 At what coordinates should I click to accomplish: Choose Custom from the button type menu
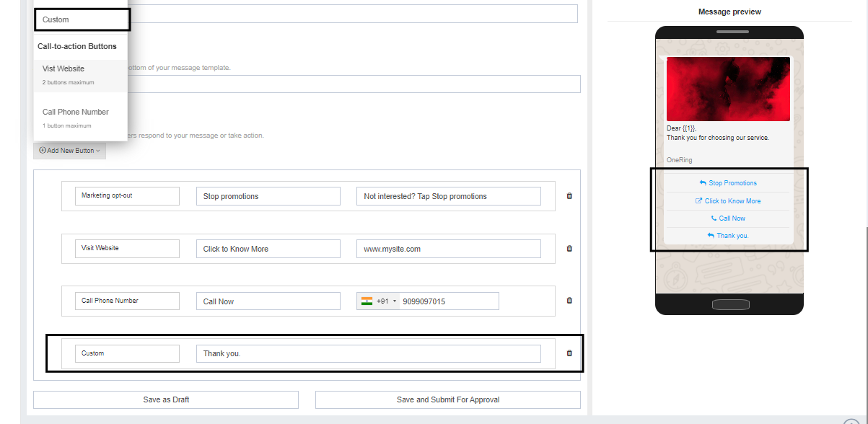coord(82,19)
